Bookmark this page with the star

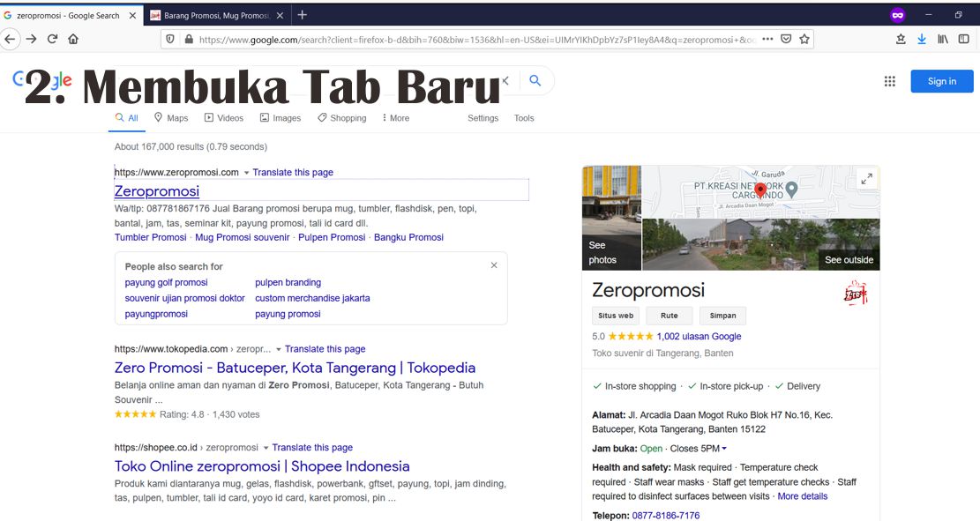804,39
